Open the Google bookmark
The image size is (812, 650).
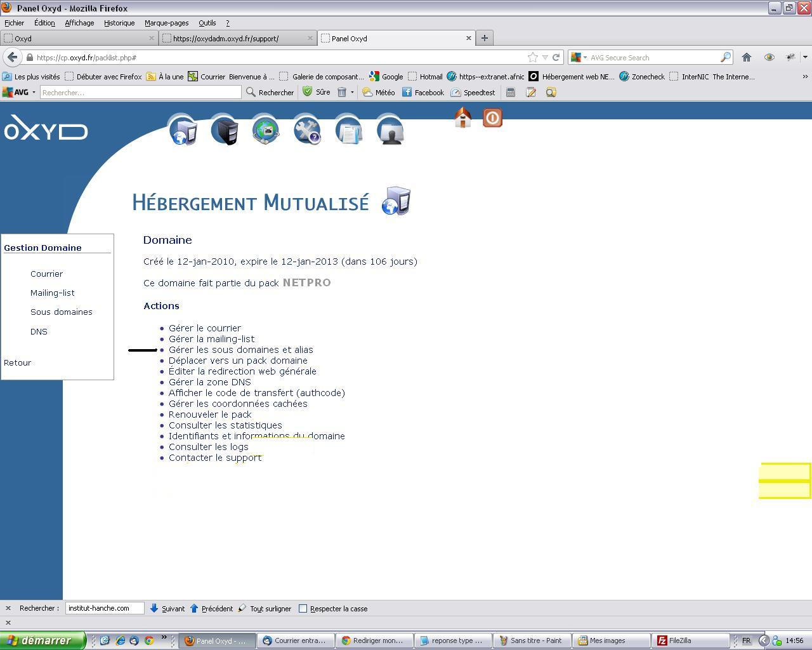[386, 76]
